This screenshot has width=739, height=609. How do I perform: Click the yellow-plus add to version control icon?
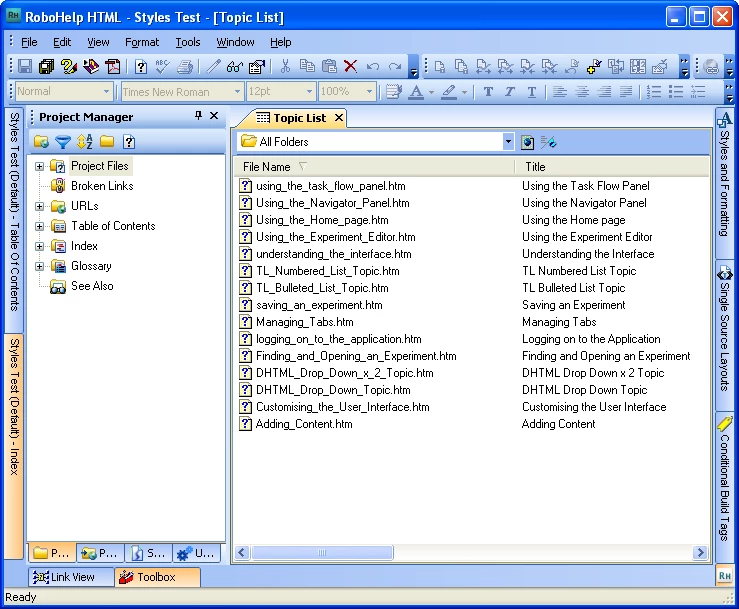click(594, 66)
